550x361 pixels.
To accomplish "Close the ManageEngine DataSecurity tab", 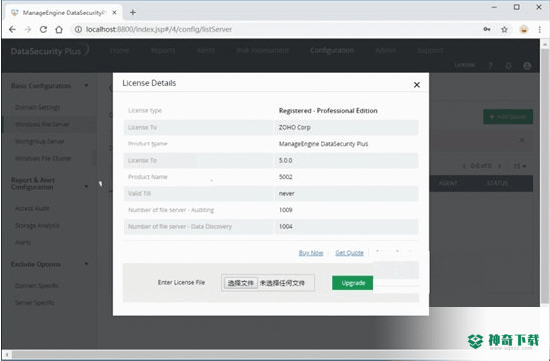I will pos(114,13).
